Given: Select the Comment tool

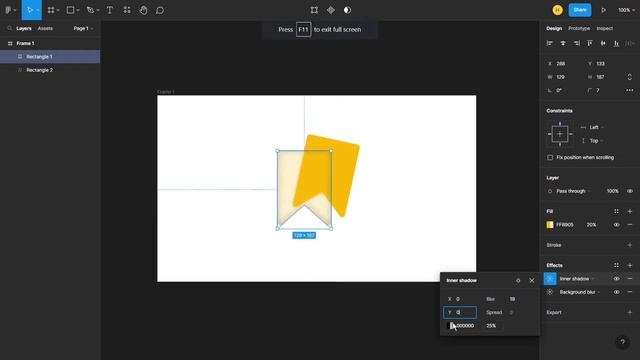Looking at the screenshot, I should (160, 10).
